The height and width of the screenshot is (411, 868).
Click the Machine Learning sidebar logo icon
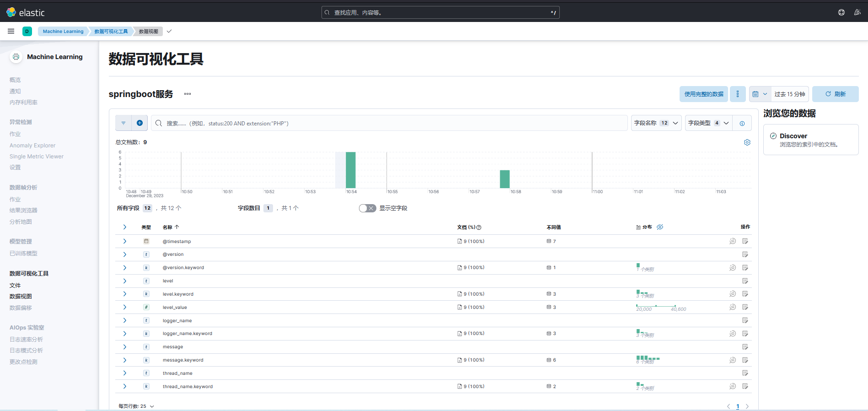click(x=16, y=57)
